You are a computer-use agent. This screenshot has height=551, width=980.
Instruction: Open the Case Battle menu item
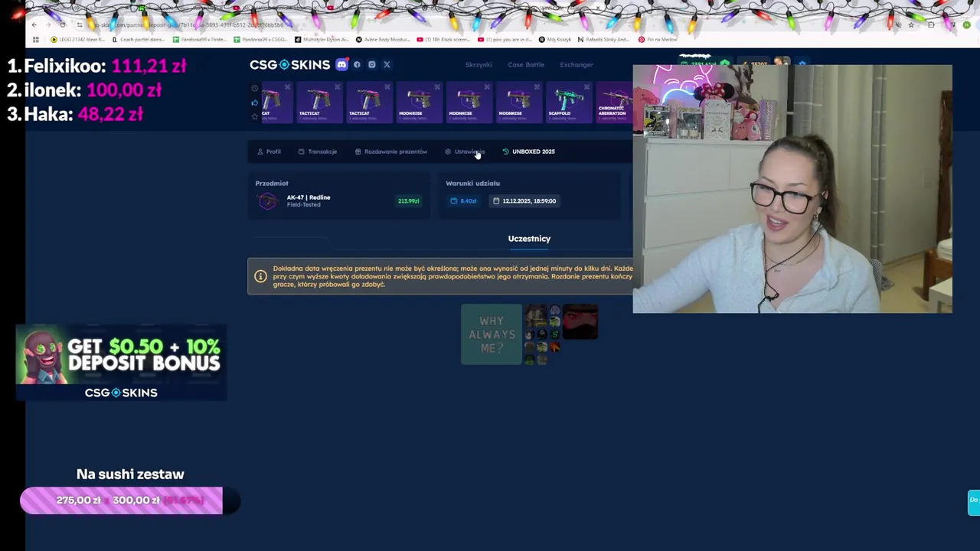tap(526, 64)
